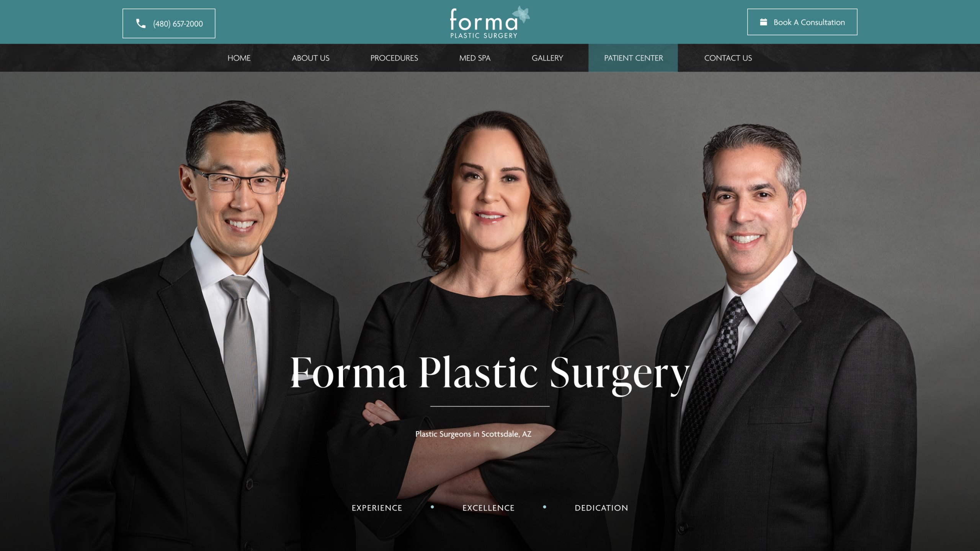This screenshot has width=980, height=551.
Task: Click the Forma Plastic Surgery hero heading
Action: point(490,373)
